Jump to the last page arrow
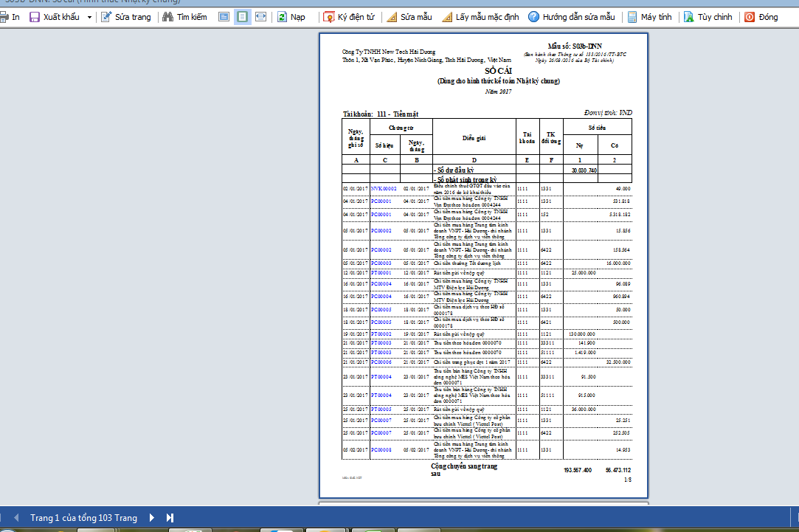This screenshot has width=799, height=532. pos(170,518)
